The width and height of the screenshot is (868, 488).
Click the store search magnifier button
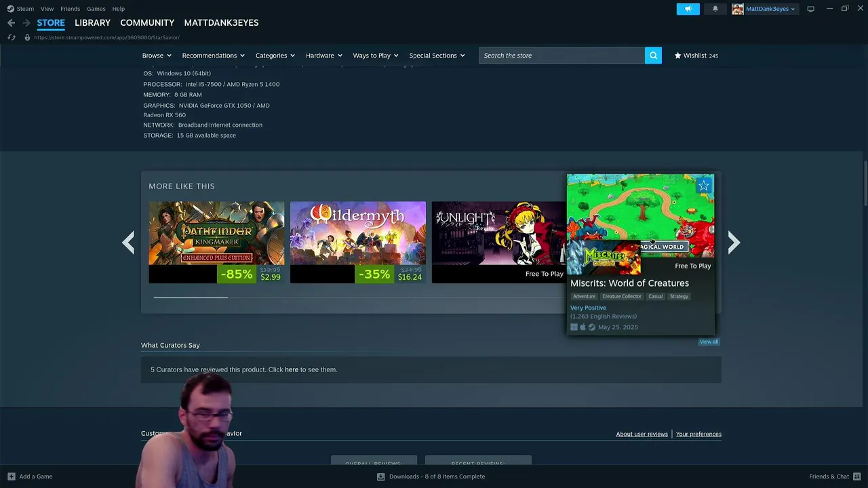pyautogui.click(x=653, y=56)
